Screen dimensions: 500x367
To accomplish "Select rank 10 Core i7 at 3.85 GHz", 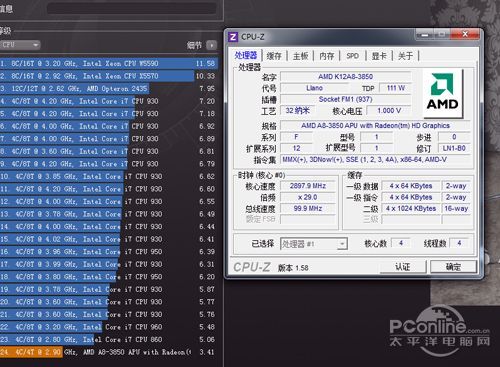I will pos(109,176).
